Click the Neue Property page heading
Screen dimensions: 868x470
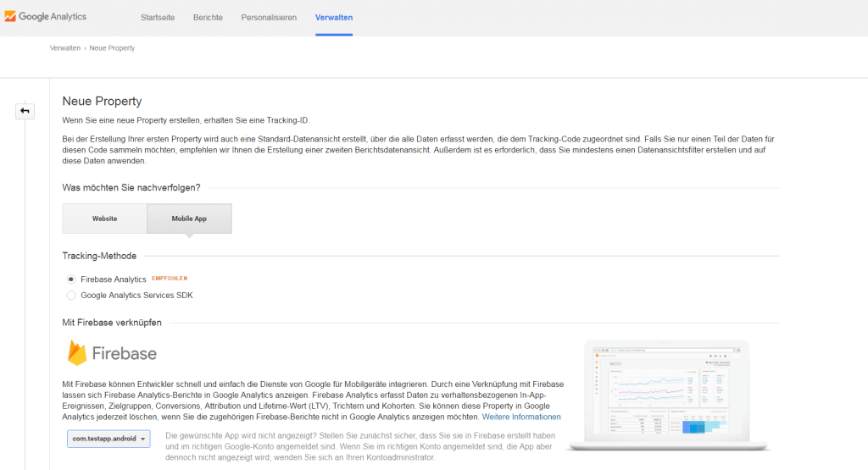102,102
